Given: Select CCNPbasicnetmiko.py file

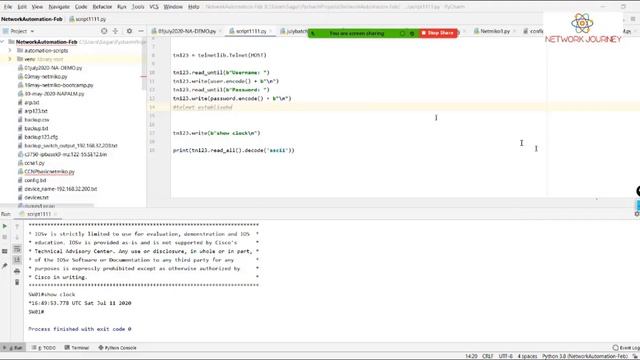Looking at the screenshot, I should pos(49,171).
